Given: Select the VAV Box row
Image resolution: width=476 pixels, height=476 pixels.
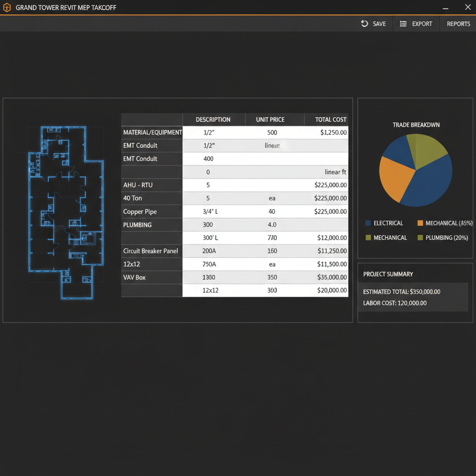Looking at the screenshot, I should coord(235,277).
